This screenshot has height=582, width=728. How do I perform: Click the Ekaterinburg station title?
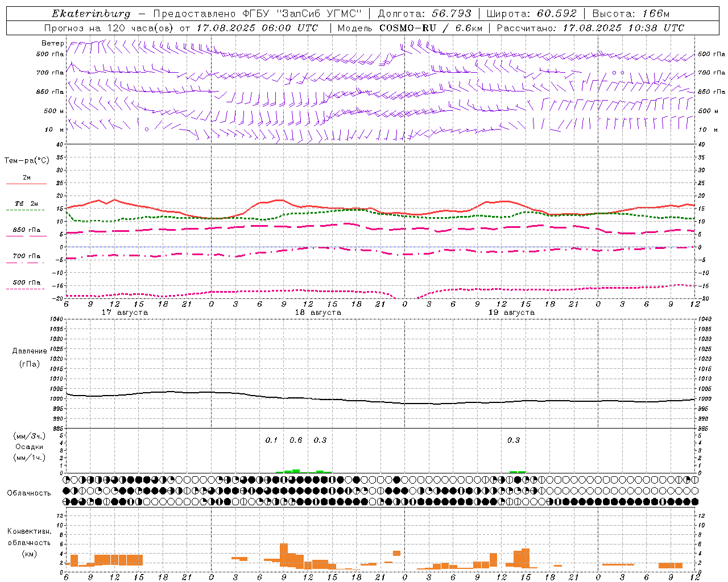(x=91, y=14)
